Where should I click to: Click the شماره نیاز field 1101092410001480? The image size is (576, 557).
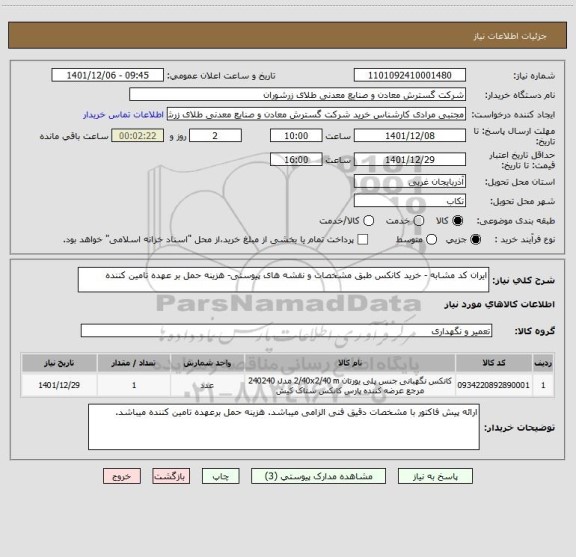coord(410,75)
